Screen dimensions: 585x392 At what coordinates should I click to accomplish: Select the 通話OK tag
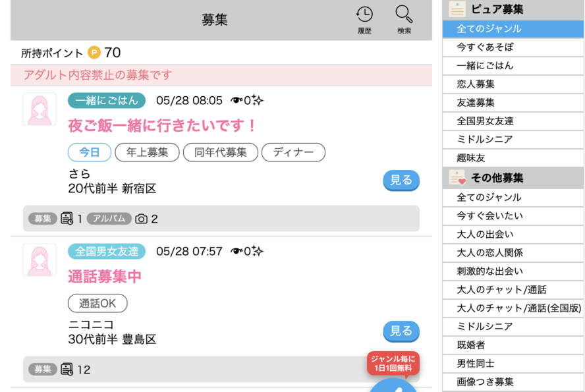click(x=97, y=303)
